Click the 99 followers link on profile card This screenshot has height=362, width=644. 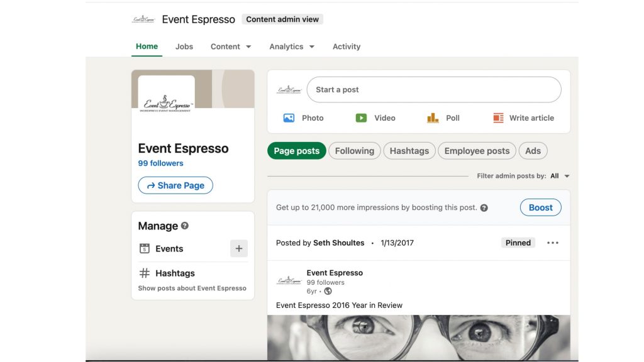[x=160, y=163]
